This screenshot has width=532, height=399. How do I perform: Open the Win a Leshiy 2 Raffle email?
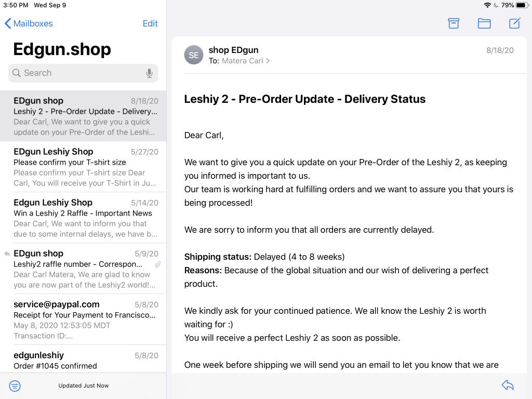tap(83, 218)
